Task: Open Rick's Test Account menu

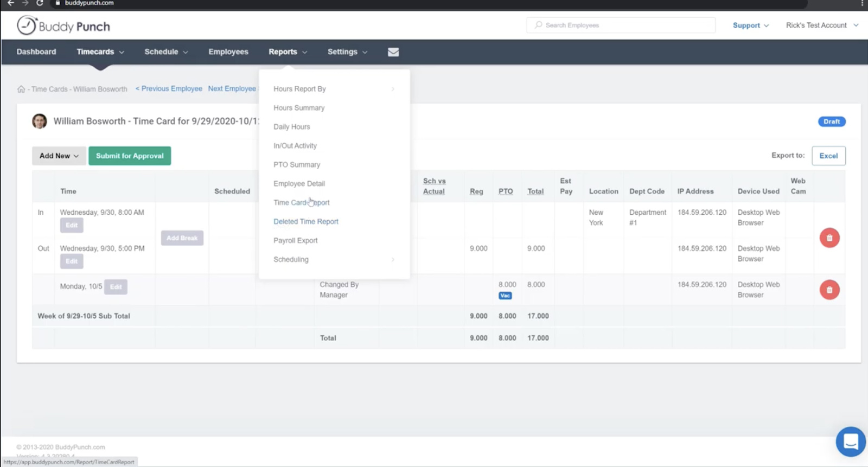Action: coord(821,25)
